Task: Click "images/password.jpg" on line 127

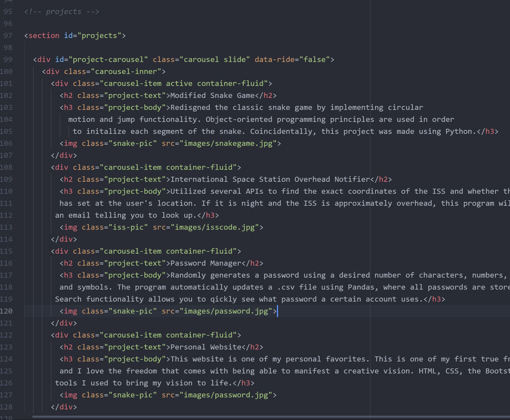Action: click(x=226, y=395)
